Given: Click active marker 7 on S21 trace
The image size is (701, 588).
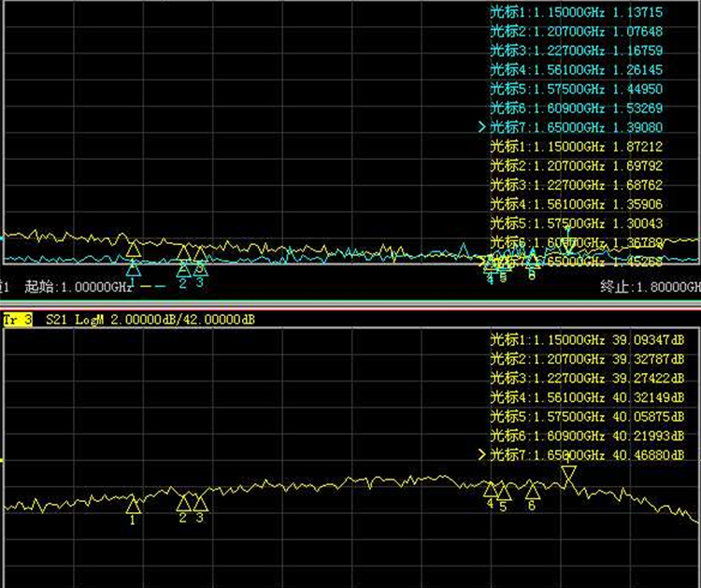Looking at the screenshot, I should click(x=567, y=476).
